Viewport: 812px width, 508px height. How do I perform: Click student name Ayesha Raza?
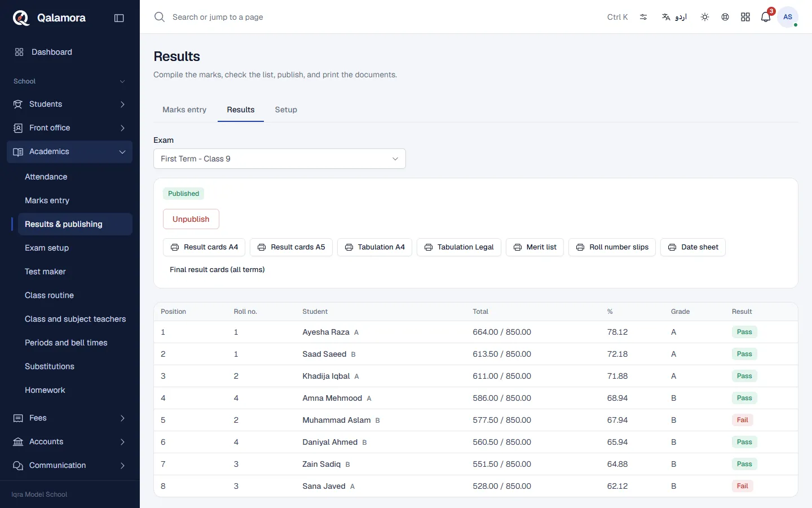point(326,332)
